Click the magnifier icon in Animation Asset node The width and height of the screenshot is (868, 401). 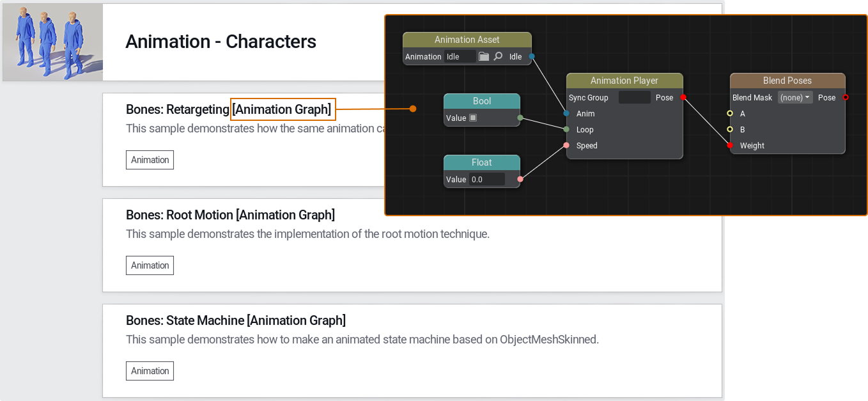click(499, 57)
